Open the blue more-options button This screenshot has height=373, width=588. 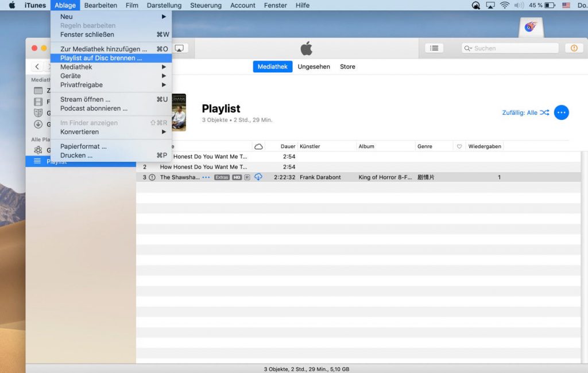[x=562, y=112]
